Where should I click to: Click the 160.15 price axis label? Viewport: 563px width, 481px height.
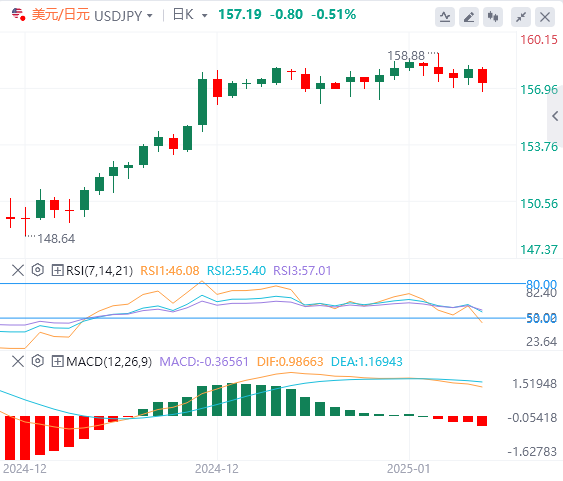click(x=539, y=40)
